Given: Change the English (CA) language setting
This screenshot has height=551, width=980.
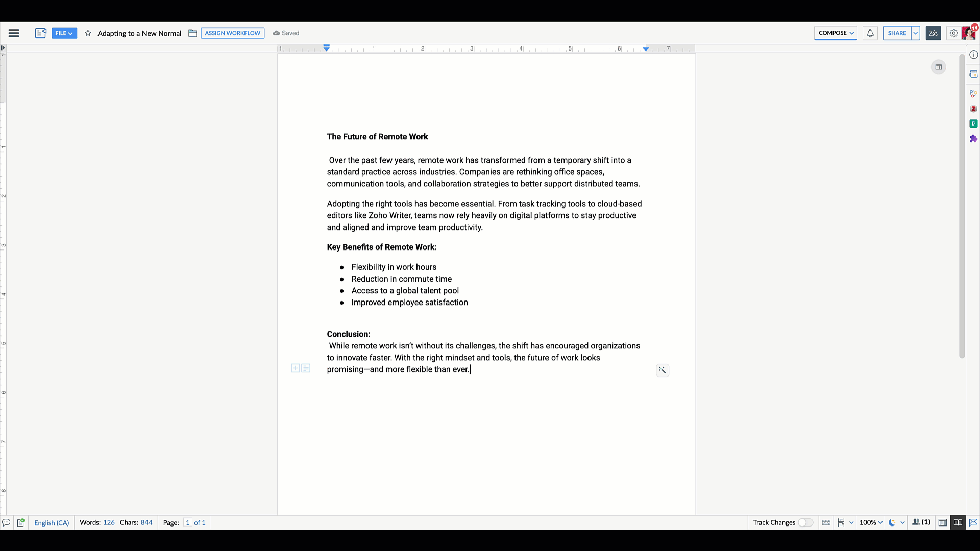Looking at the screenshot, I should (52, 522).
